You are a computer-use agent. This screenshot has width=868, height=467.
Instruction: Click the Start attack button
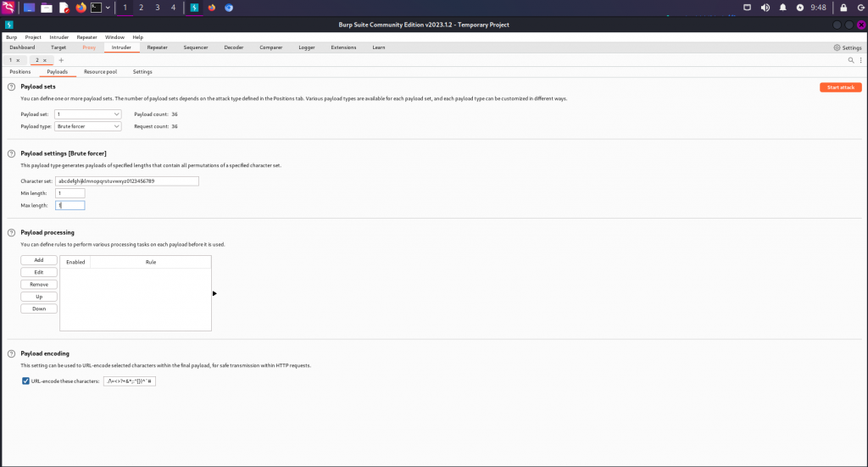coord(840,87)
